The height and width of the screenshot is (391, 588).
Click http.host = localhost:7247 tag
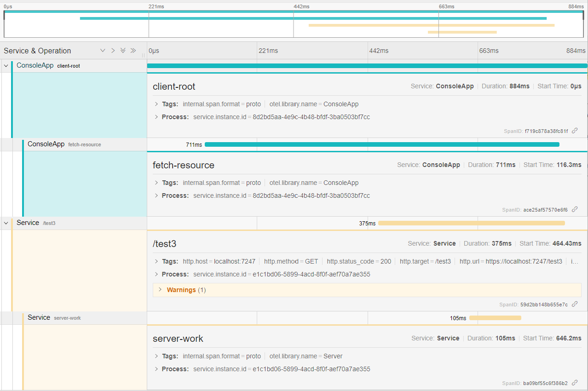[219, 261]
